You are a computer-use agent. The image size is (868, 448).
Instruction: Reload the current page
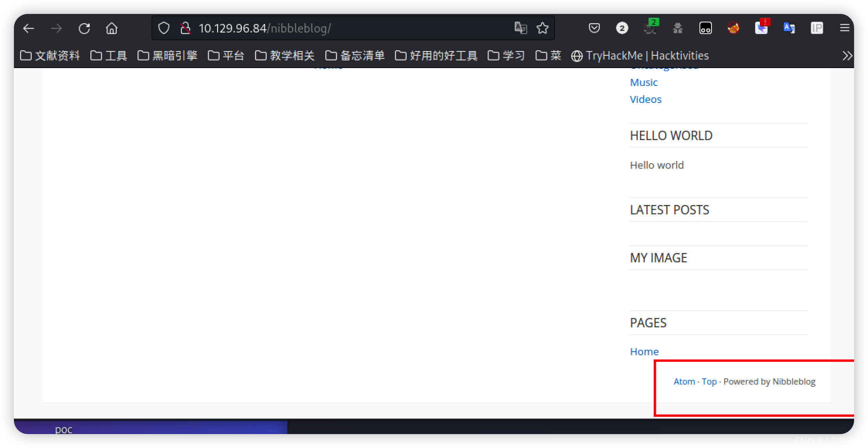pyautogui.click(x=84, y=28)
